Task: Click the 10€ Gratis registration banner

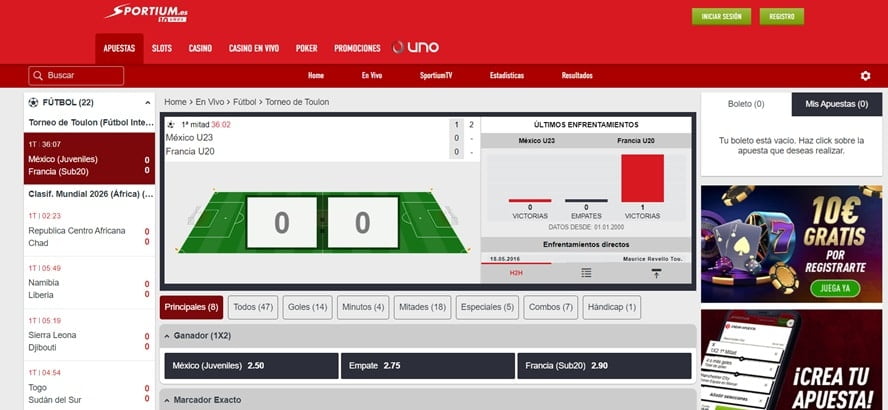Action: pyautogui.click(x=791, y=244)
